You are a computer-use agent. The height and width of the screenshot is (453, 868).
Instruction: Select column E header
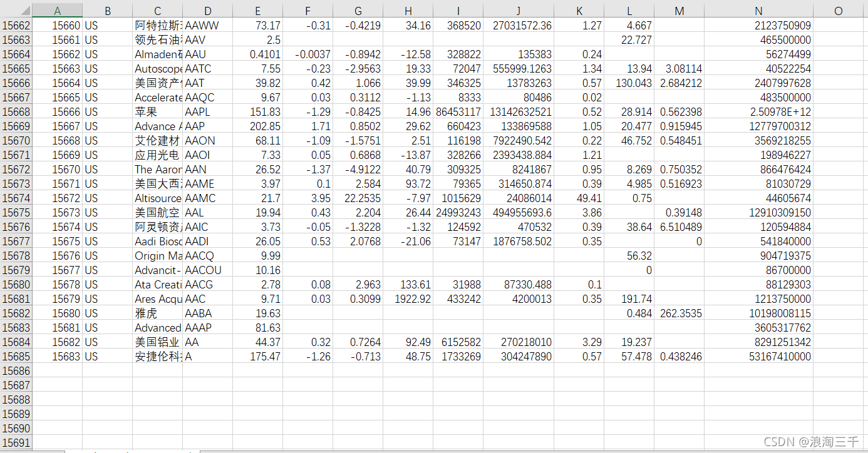[258, 11]
